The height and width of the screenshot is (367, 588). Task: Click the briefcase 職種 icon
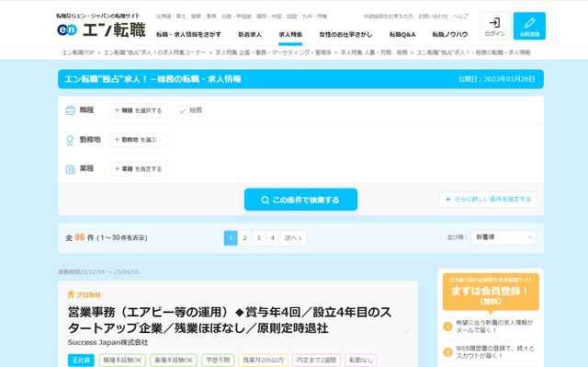point(70,110)
